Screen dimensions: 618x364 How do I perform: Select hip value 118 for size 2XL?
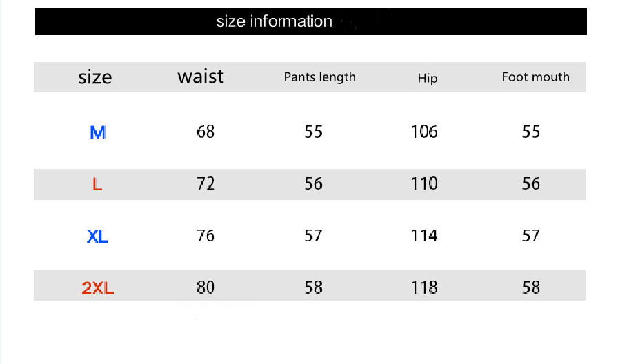pos(424,287)
